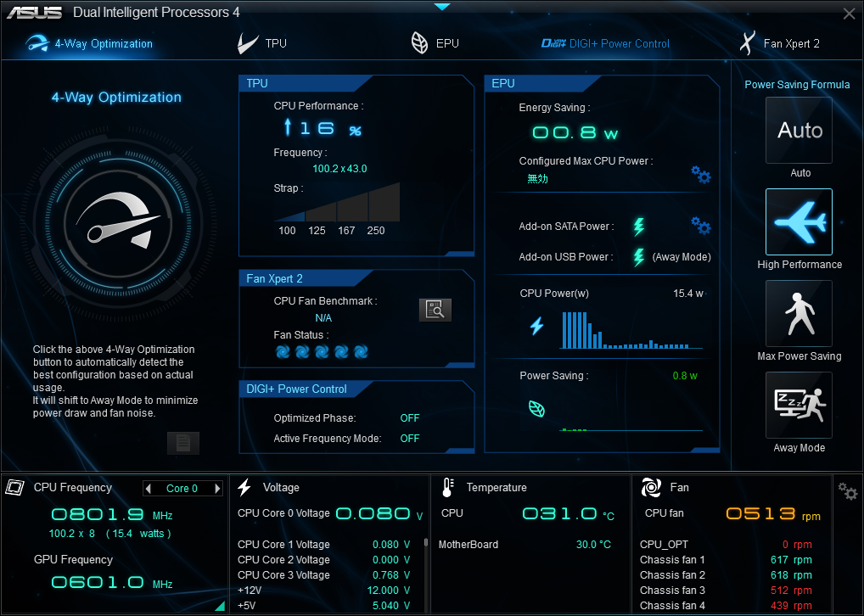Click the Chassis fan 4 439 rpm reading
This screenshot has width=864, height=616.
[x=791, y=606]
